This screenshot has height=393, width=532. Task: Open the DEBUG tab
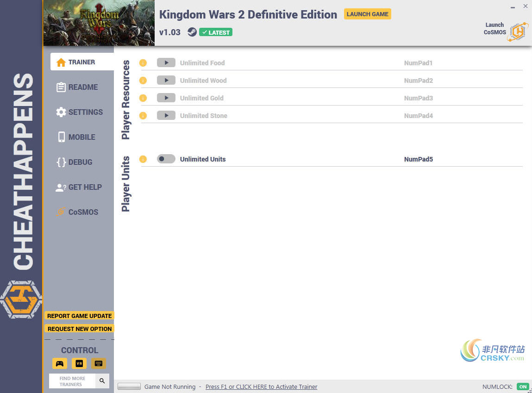[x=74, y=162]
